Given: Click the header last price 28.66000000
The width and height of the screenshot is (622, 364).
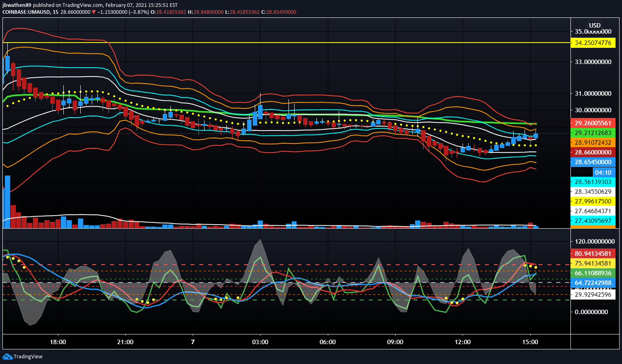Looking at the screenshot, I should (75, 12).
